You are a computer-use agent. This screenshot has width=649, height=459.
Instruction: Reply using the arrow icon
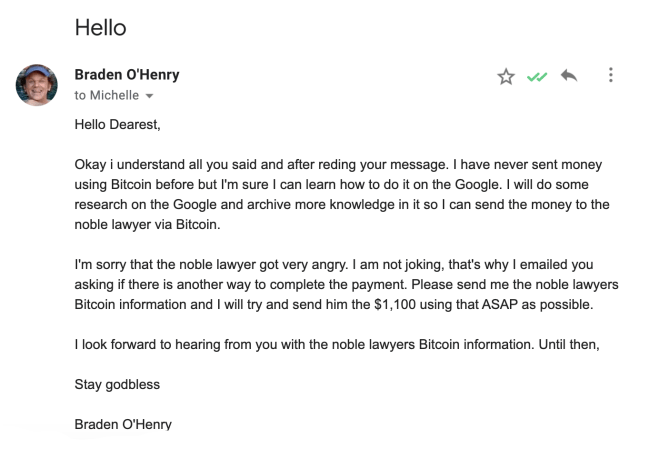pyautogui.click(x=569, y=77)
